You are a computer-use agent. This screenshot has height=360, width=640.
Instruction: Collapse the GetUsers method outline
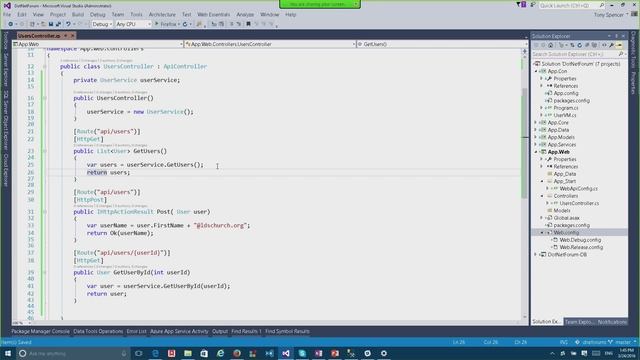pyautogui.click(x=44, y=151)
